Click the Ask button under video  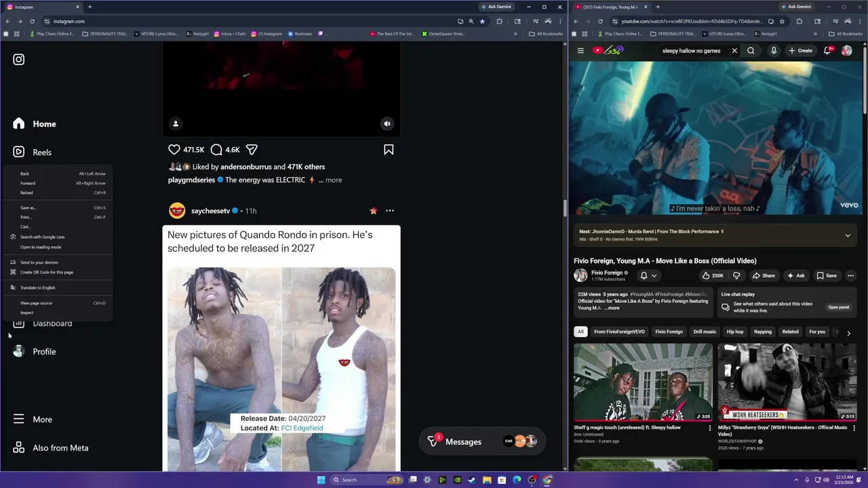point(796,276)
